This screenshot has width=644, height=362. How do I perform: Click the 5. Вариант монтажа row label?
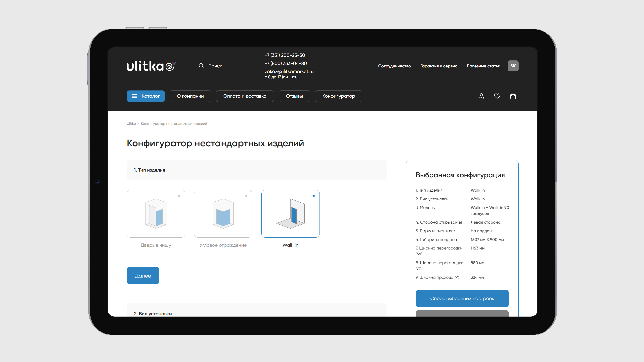[435, 231]
